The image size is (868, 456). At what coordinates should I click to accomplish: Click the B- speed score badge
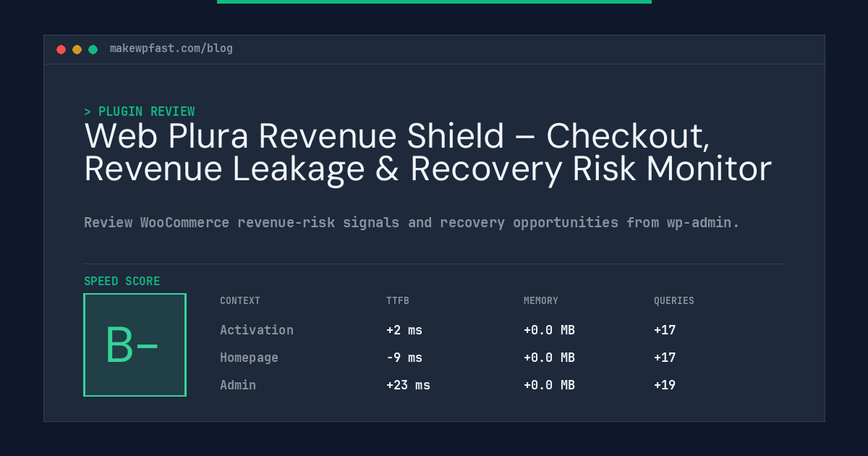pyautogui.click(x=135, y=345)
